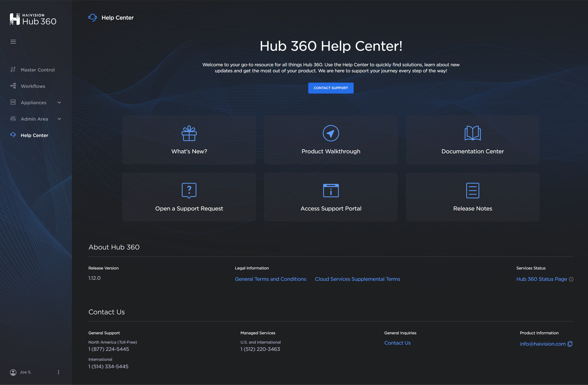Click the info@haivision.com email link
Viewport: 588px width, 385px height.
(543, 344)
